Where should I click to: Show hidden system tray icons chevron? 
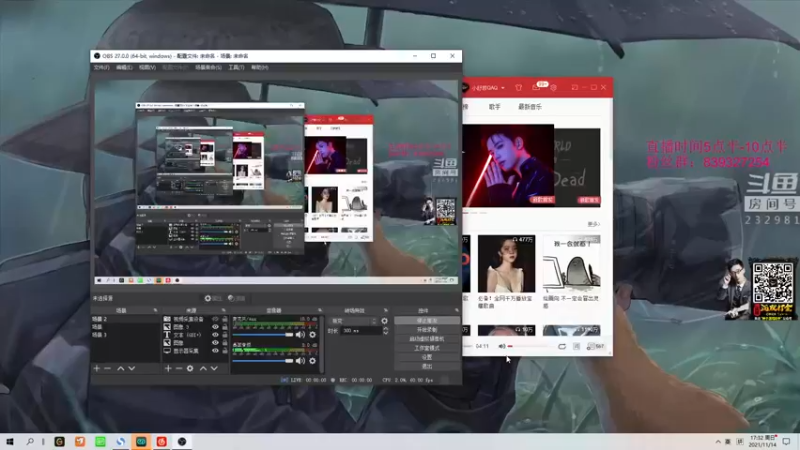tap(718, 441)
